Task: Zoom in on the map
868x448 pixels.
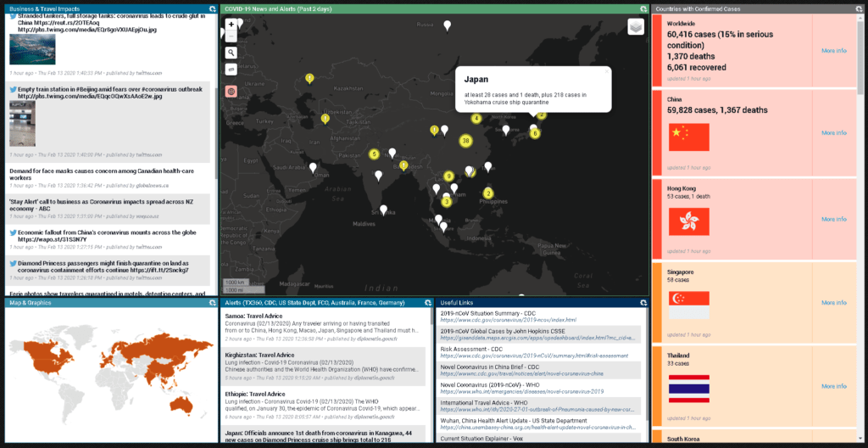Action: tap(231, 25)
